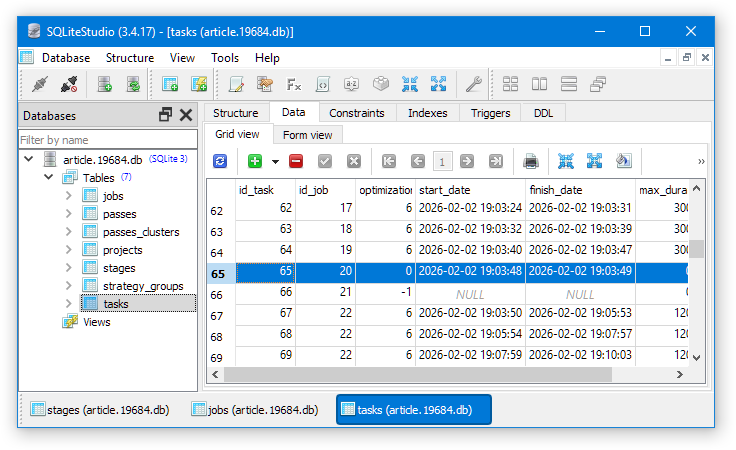Image resolution: width=736 pixels, height=450 pixels.
Task: Click the Edit table lightning icon
Action: 199,84
